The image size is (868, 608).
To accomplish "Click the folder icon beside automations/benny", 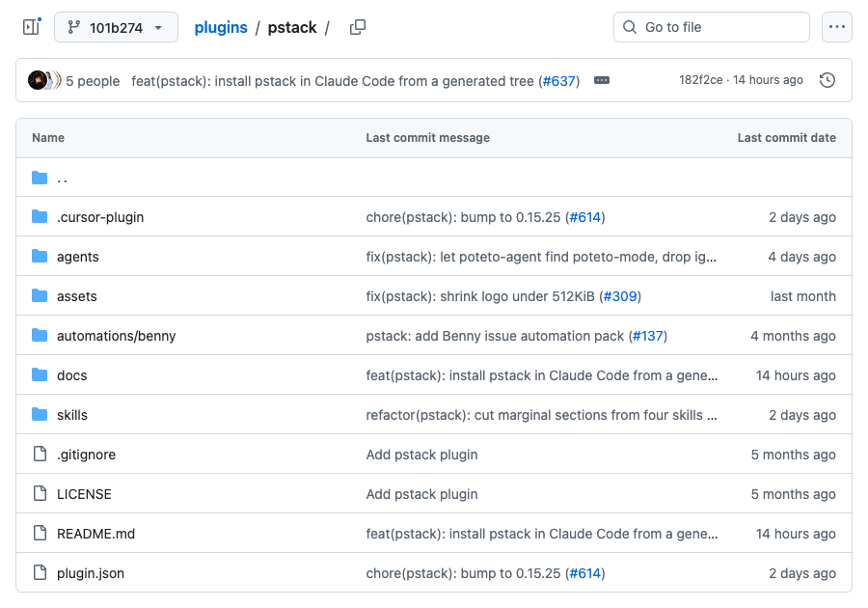I will (x=40, y=336).
